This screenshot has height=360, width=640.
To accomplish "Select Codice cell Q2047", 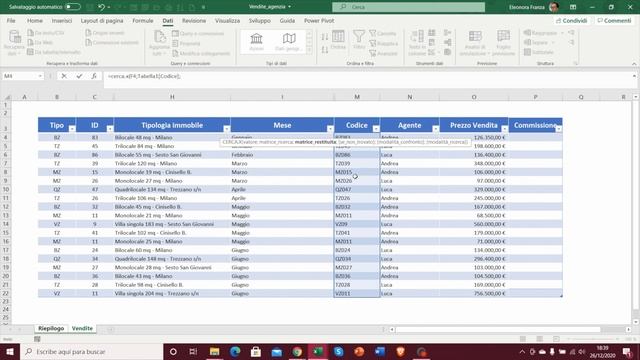I will click(x=357, y=189).
